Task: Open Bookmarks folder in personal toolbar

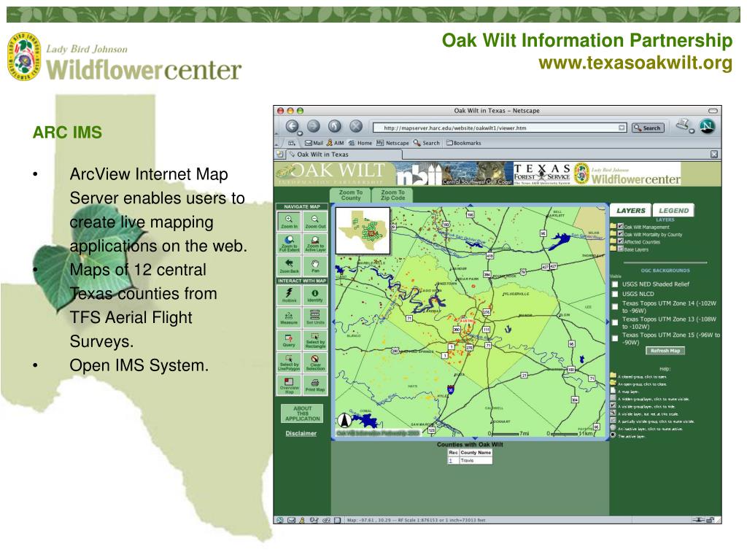Action: pyautogui.click(x=463, y=143)
